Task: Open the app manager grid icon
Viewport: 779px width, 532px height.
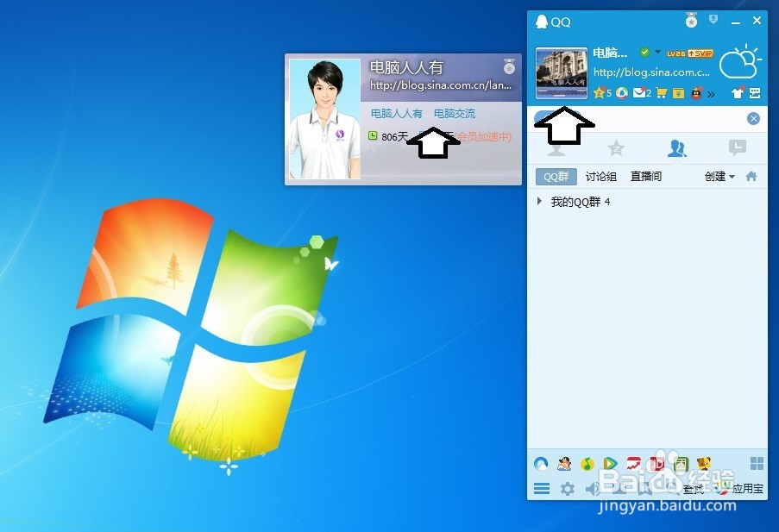Action: tap(757, 463)
